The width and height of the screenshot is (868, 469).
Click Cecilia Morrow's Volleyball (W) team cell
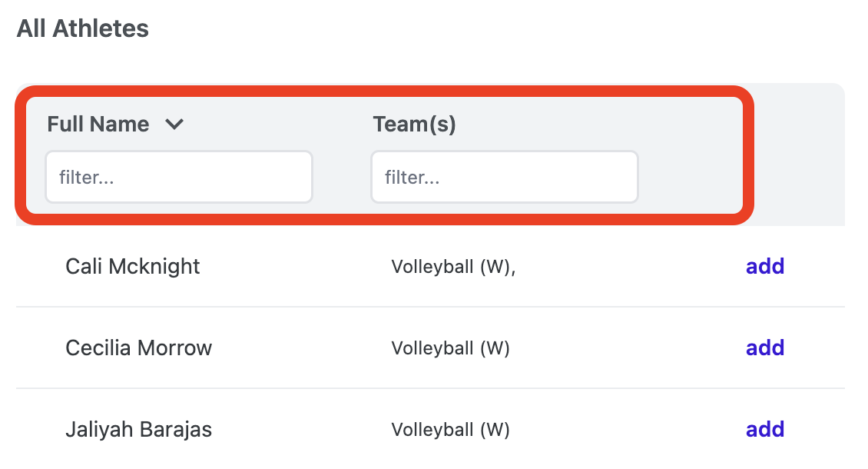click(x=451, y=348)
